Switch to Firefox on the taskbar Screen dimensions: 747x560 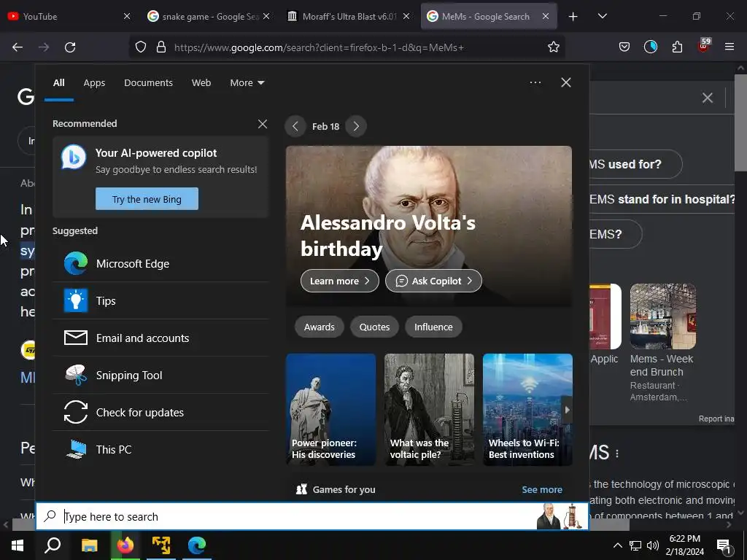[x=125, y=545]
